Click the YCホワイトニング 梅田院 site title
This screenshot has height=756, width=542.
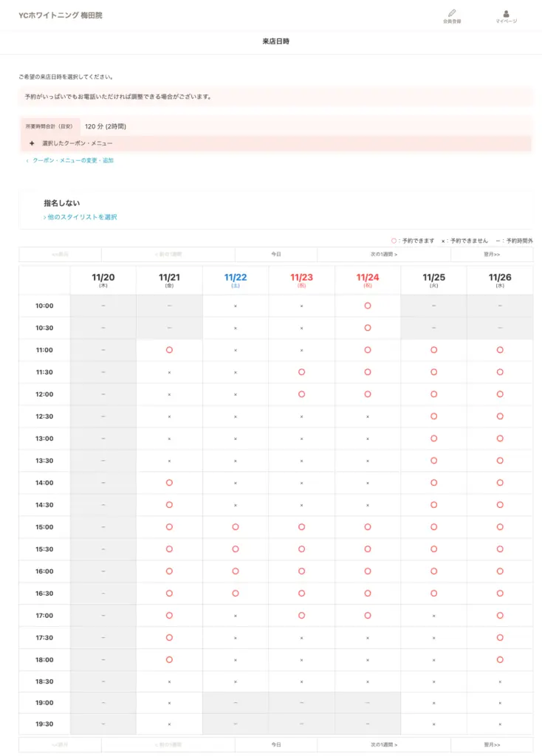[61, 15]
